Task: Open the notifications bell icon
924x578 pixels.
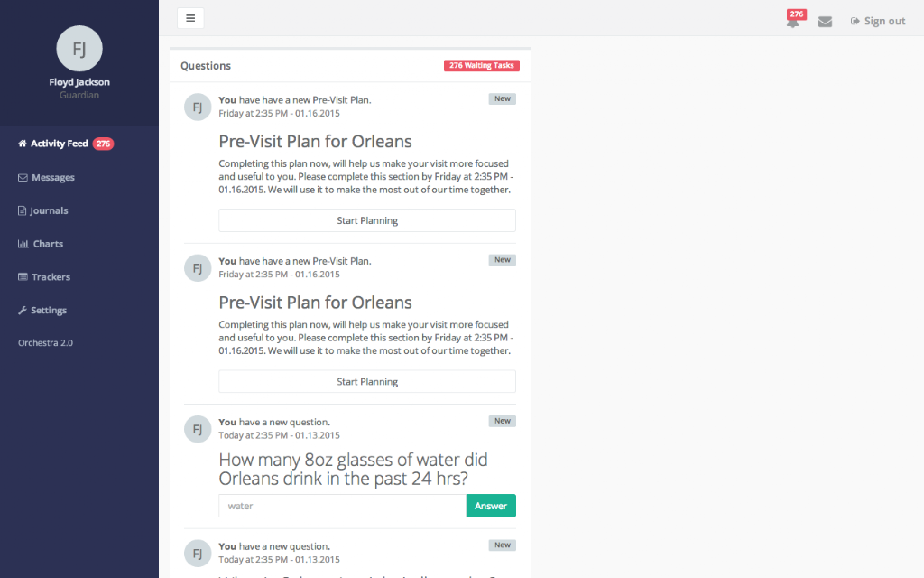Action: 793,22
